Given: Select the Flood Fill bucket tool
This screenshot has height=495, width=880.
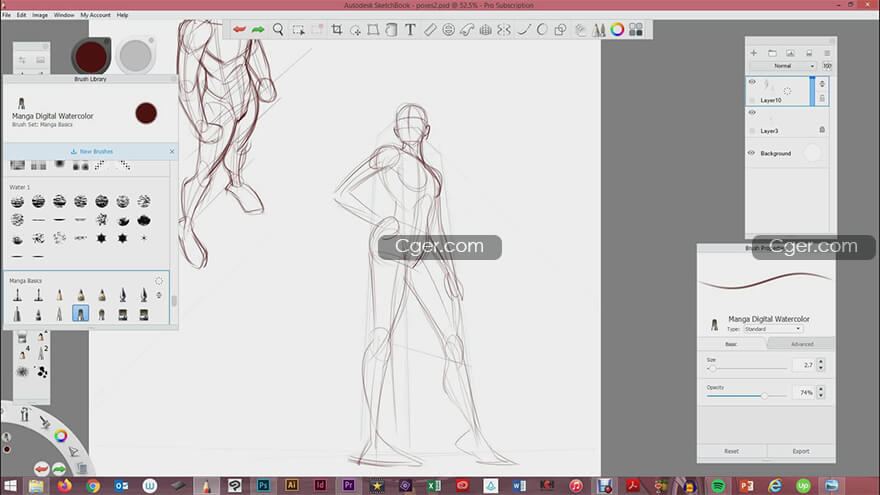Looking at the screenshot, I should click(x=391, y=29).
